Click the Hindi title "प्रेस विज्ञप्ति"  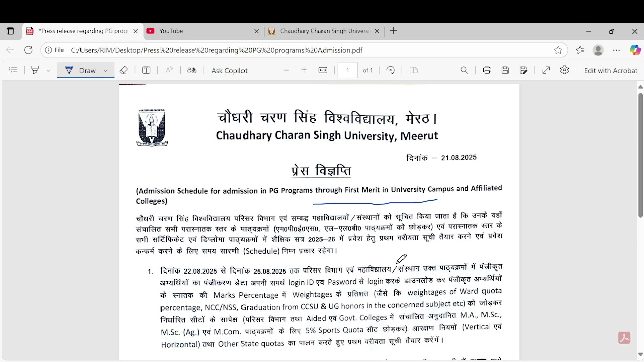tap(321, 171)
